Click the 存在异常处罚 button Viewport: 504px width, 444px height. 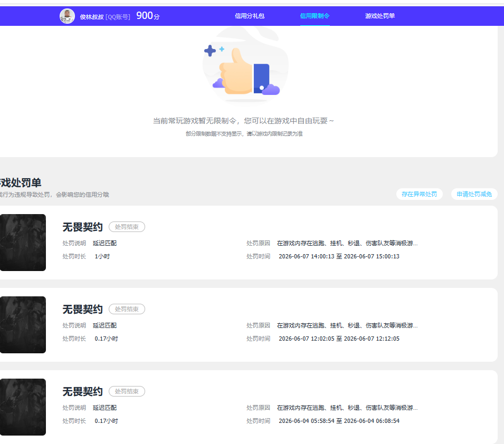pos(419,194)
